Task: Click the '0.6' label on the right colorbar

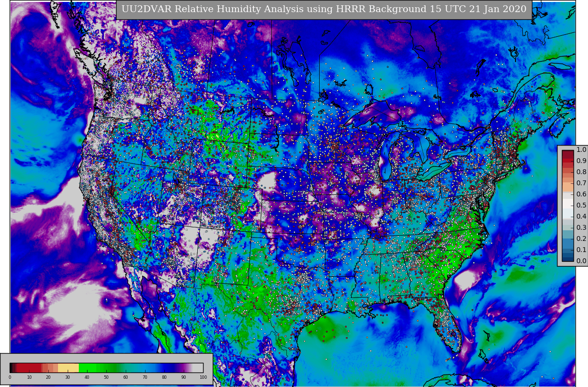Action: coord(581,194)
